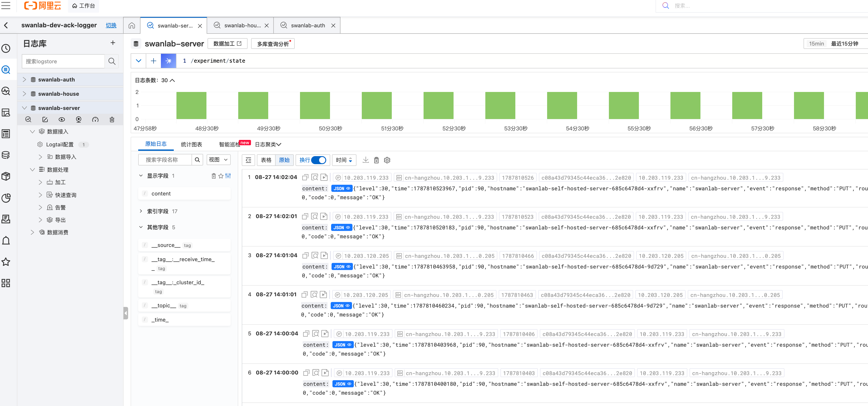Copy log entry at 08-27 14:02:04
This screenshot has width=868, height=406.
pos(305,177)
